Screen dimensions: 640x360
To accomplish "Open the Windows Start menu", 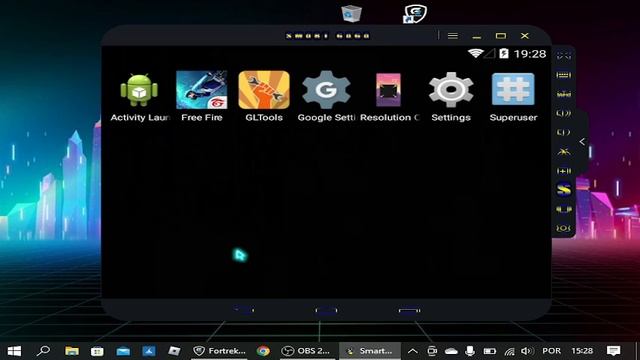I will coord(14,351).
